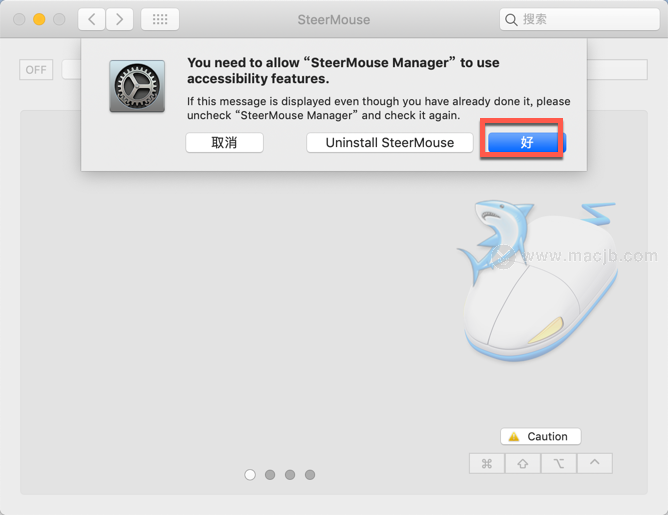Screen dimensions: 668x515
Task: Select the fourth page indicator dot
Action: tap(310, 475)
